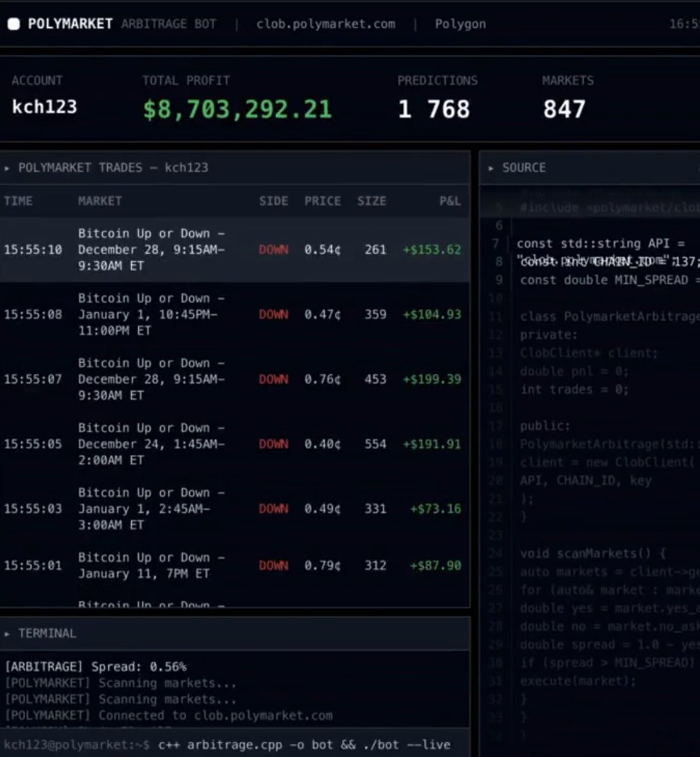Select the trade at 15:55:10

click(235, 250)
